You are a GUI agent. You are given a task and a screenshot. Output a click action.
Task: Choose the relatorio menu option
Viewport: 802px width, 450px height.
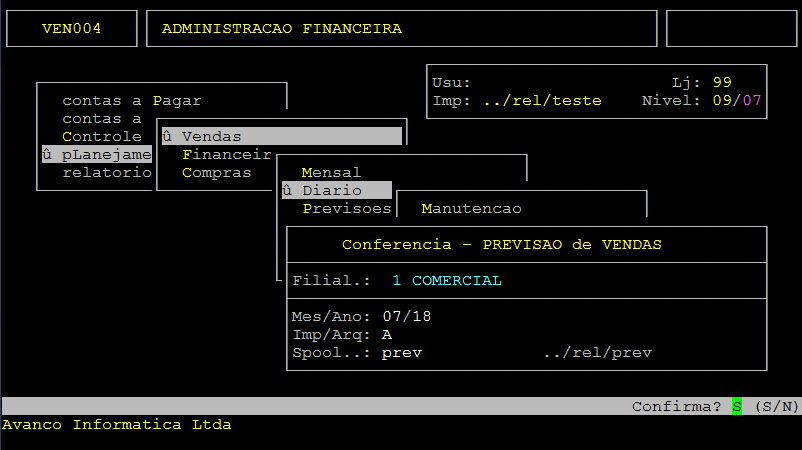click(106, 172)
